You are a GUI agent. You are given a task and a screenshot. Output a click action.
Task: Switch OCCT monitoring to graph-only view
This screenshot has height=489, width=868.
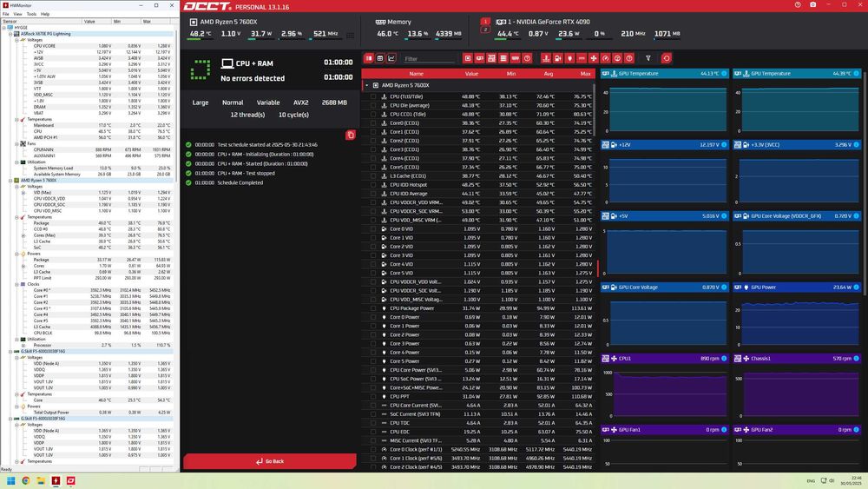[391, 58]
